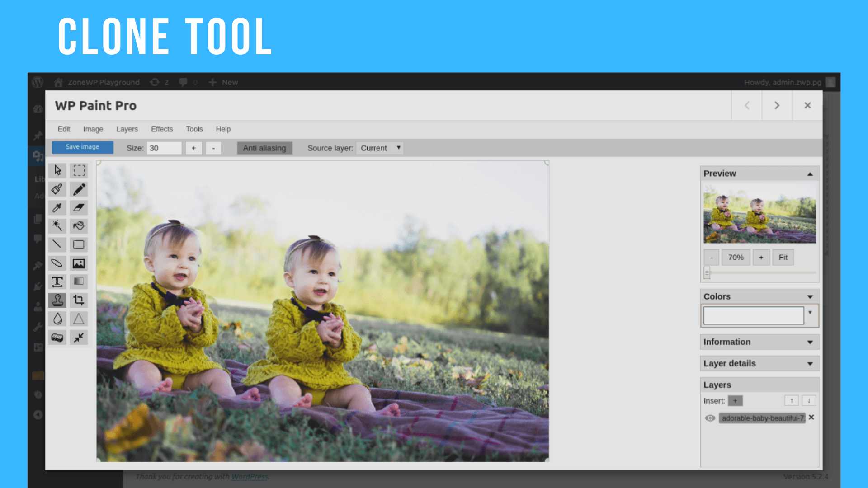Viewport: 868px width, 488px height.
Task: Pick the Eyedropper tool
Action: 57,207
